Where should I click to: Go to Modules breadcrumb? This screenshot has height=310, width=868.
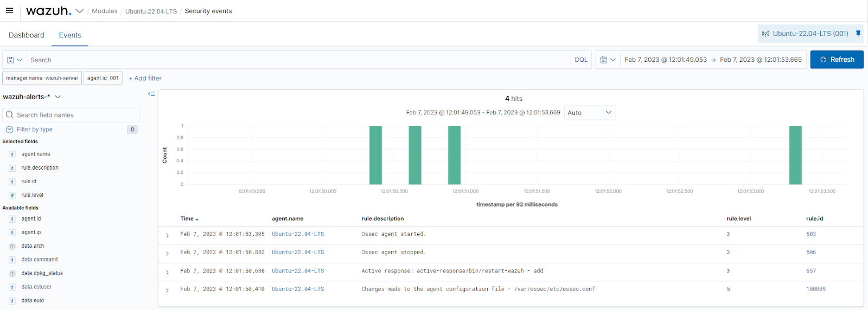coord(105,11)
